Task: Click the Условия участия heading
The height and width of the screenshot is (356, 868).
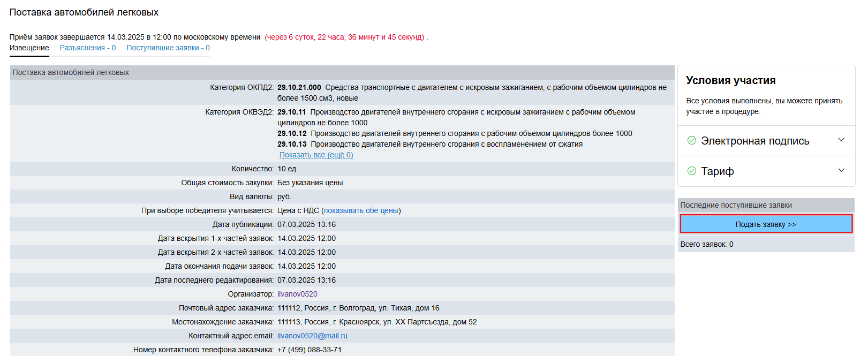Action: coord(730,81)
